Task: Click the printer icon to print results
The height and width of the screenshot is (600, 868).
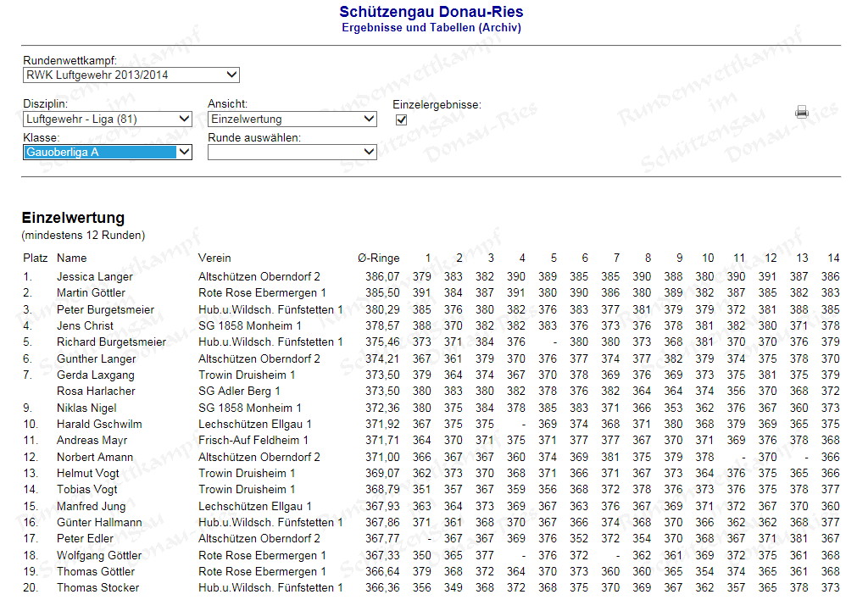Action: tap(801, 112)
